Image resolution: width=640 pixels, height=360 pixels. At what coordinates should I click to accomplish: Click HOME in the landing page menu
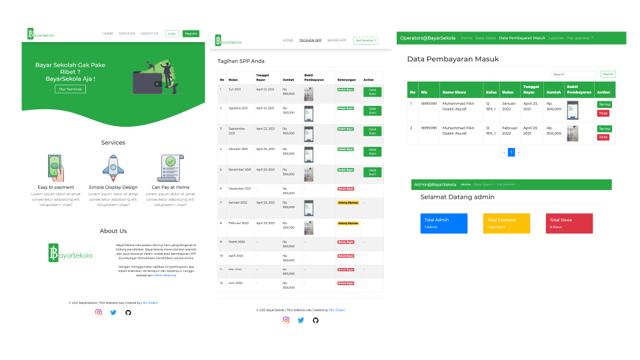(108, 33)
